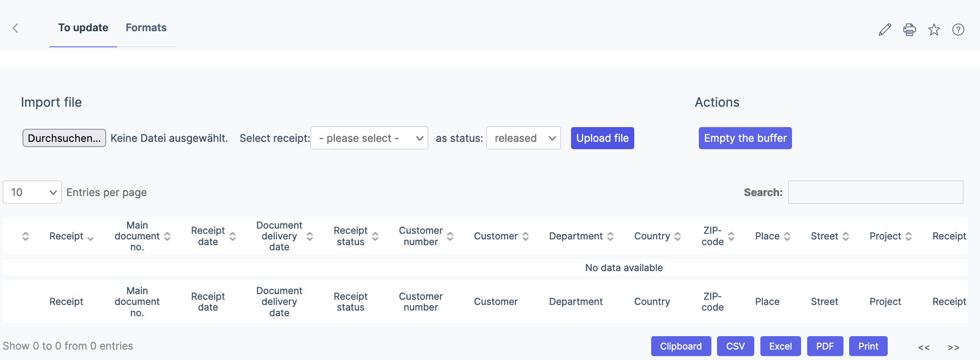
Task: Click Empty the buffer button
Action: [x=745, y=138]
